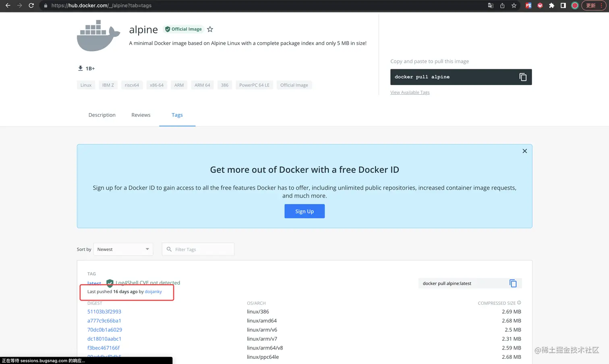Click the linux/amd64 architecture text

pyautogui.click(x=262, y=321)
